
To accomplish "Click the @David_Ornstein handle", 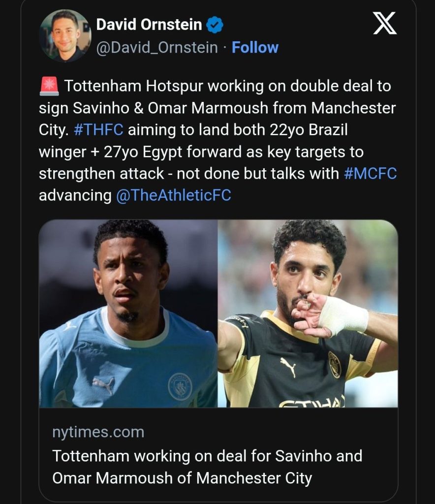I will [157, 48].
